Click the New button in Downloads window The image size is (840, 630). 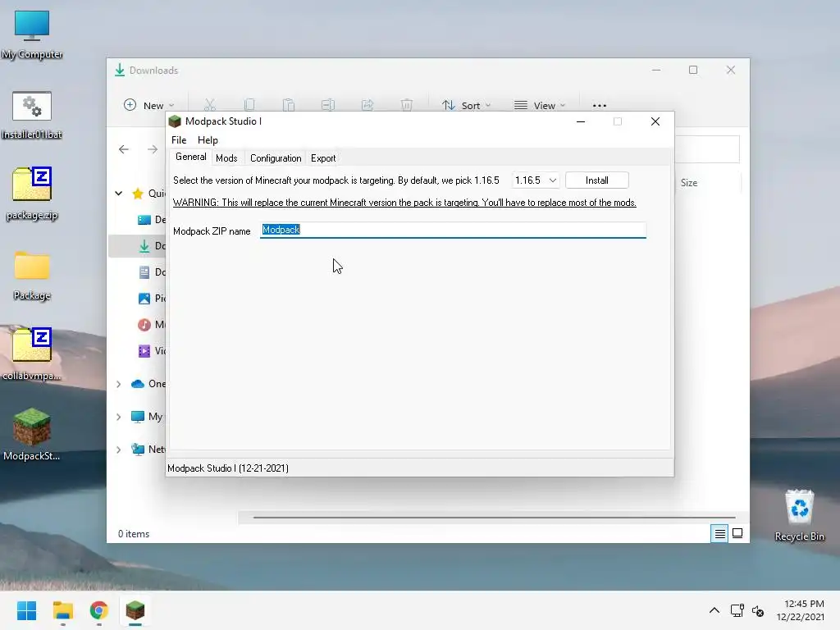pyautogui.click(x=149, y=106)
